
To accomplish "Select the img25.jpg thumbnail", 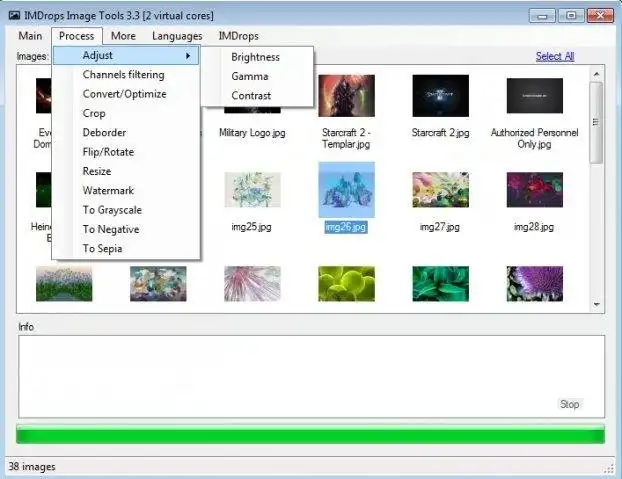I will pos(252,190).
